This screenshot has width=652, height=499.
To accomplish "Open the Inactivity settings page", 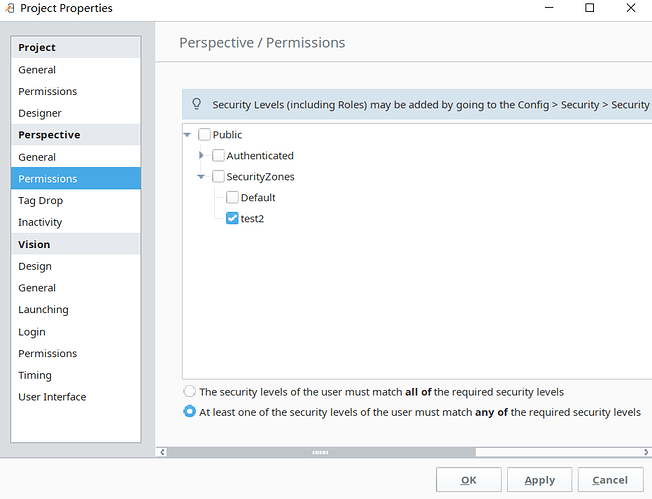I will pos(40,222).
